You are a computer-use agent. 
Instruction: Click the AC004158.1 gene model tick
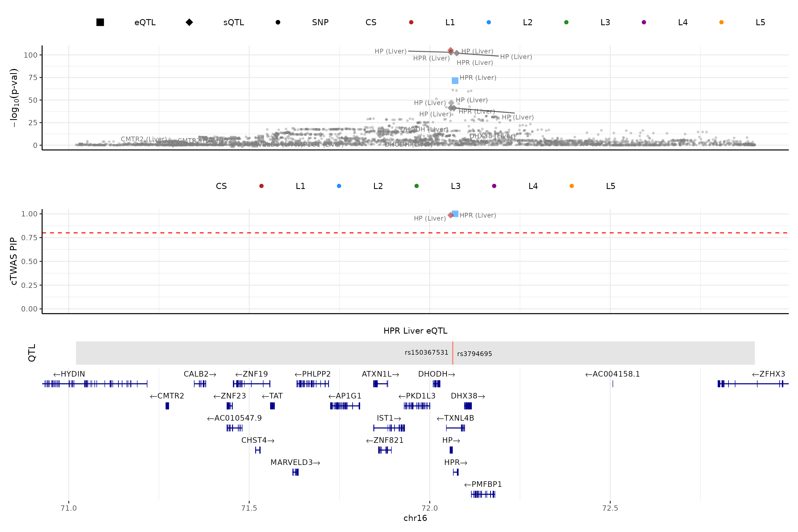point(613,384)
